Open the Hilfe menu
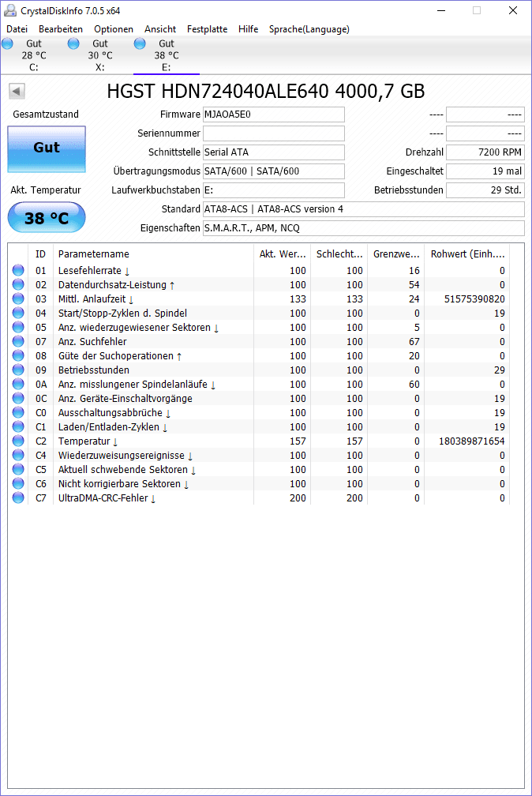The image size is (532, 796). point(248,29)
